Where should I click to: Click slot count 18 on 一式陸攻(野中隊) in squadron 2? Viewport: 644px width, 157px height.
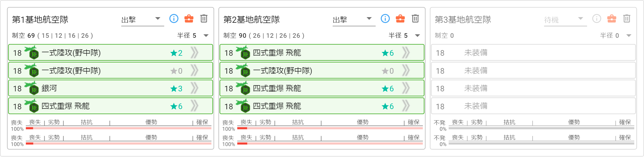(229, 71)
